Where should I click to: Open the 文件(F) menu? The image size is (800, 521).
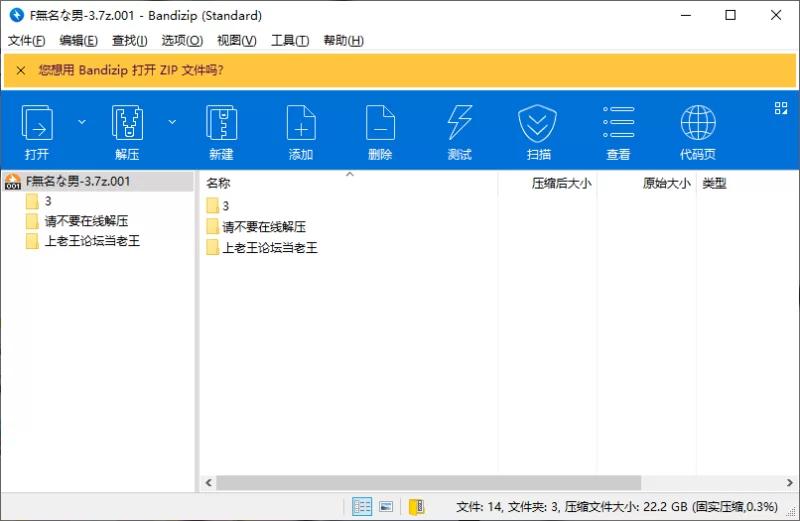pos(27,41)
